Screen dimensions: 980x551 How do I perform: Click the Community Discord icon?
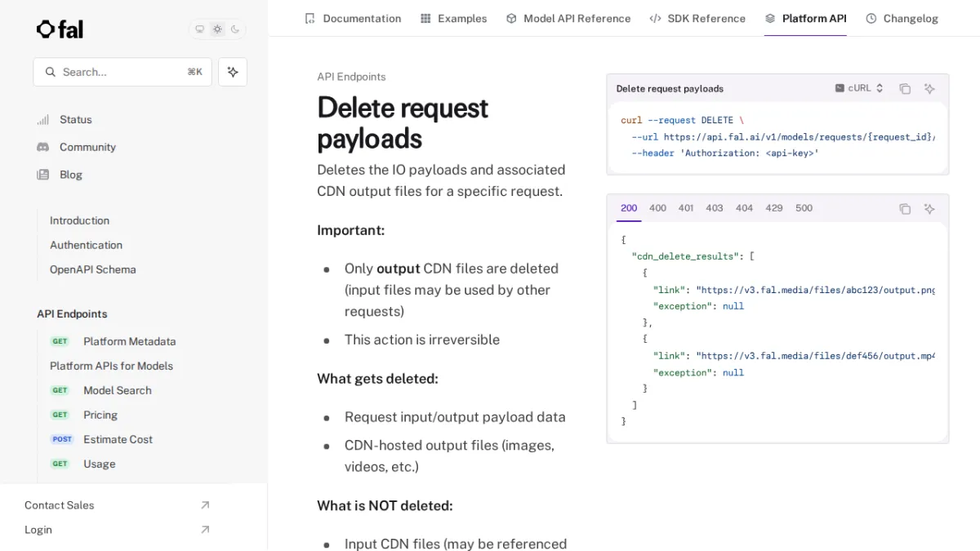coord(42,147)
